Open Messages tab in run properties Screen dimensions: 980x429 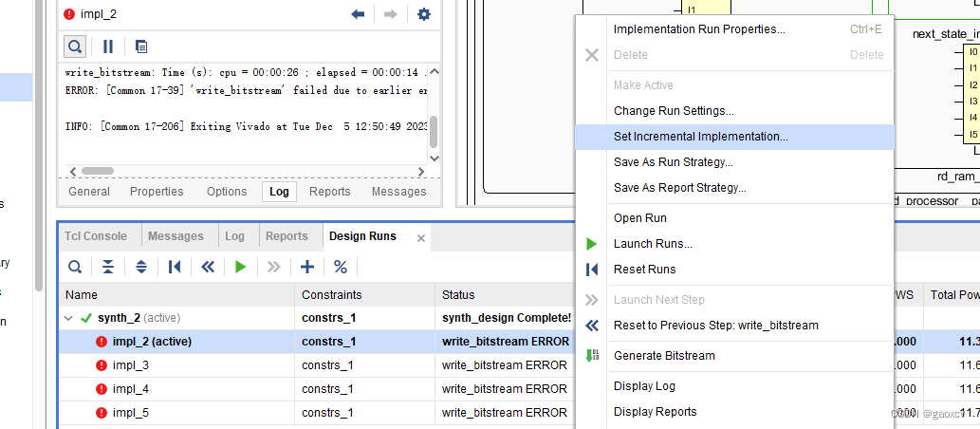(x=398, y=192)
